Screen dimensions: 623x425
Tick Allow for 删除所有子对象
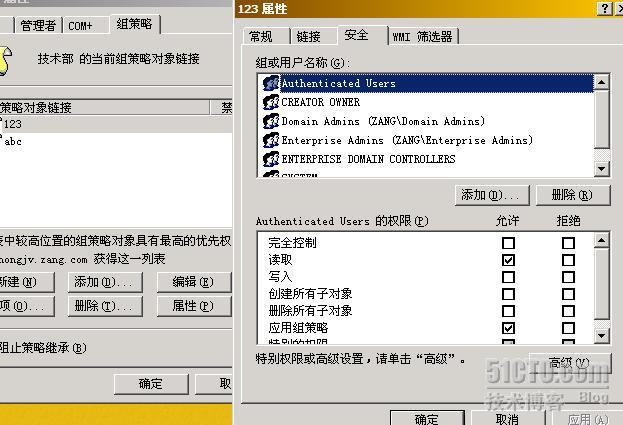click(508, 311)
